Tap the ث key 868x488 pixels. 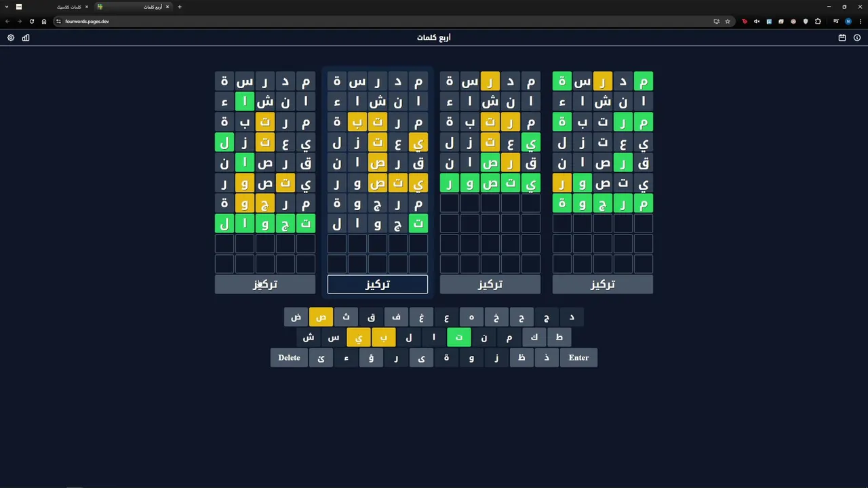coord(347,317)
